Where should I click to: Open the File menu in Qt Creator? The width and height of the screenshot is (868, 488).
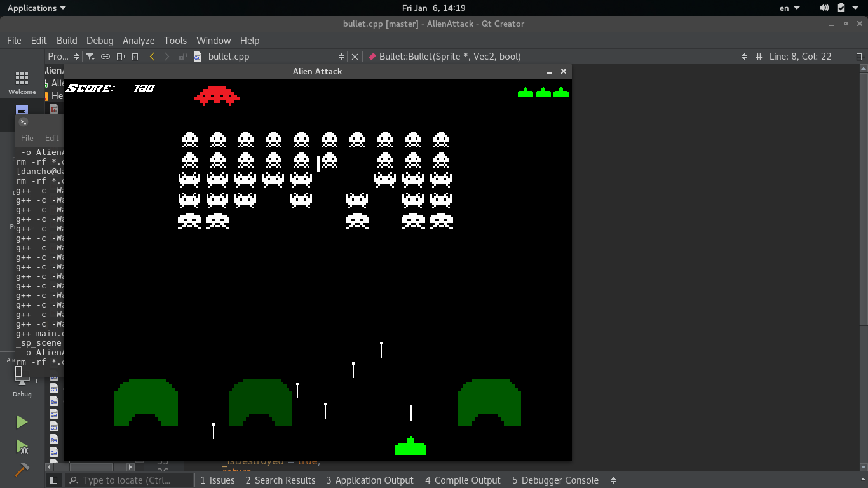[x=14, y=40]
